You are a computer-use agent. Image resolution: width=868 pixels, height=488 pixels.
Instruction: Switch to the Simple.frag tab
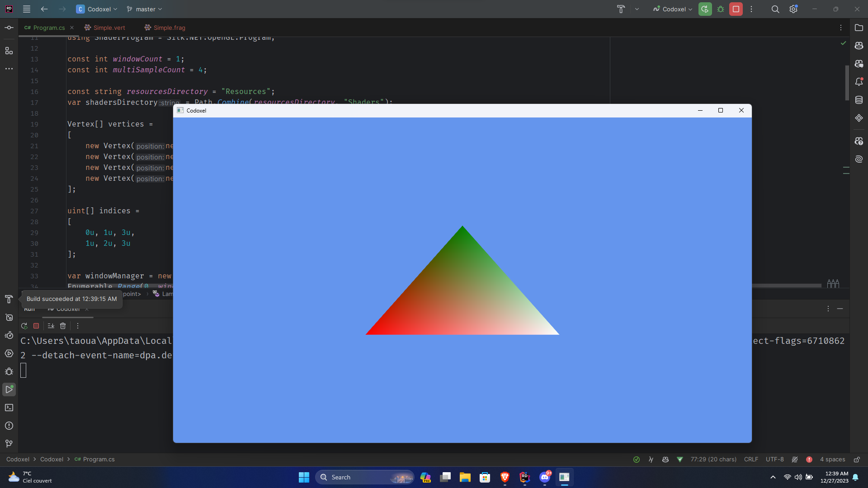(x=169, y=28)
